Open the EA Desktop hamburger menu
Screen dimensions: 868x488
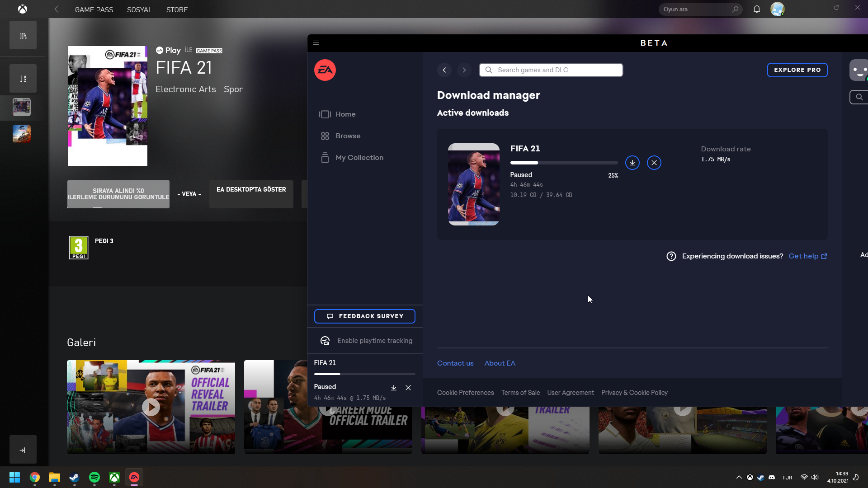[x=316, y=43]
